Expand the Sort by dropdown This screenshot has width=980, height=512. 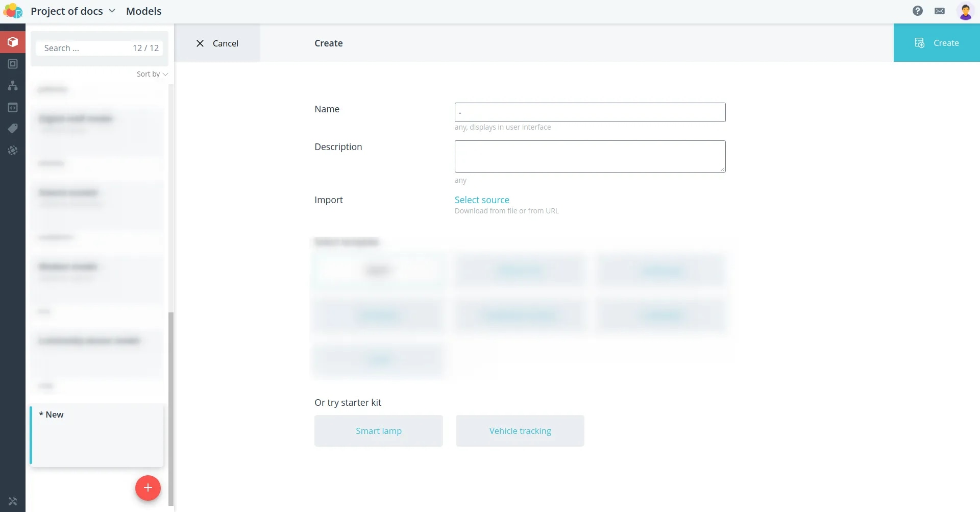click(152, 74)
